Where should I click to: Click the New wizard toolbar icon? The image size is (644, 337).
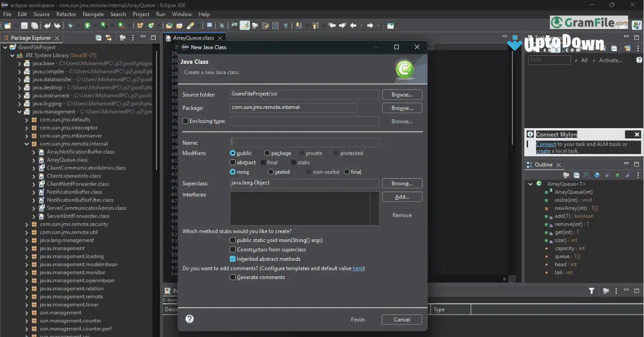click(x=7, y=25)
